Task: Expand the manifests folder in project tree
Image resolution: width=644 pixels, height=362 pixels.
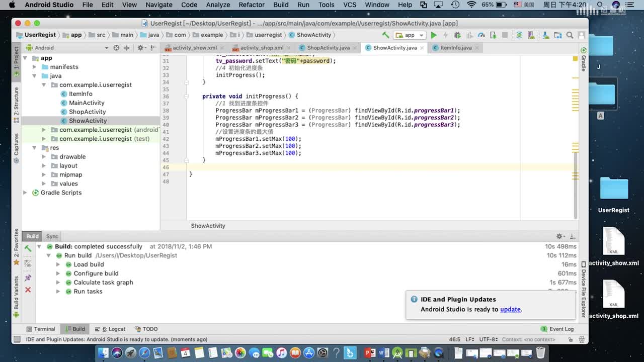Action: tap(34, 67)
